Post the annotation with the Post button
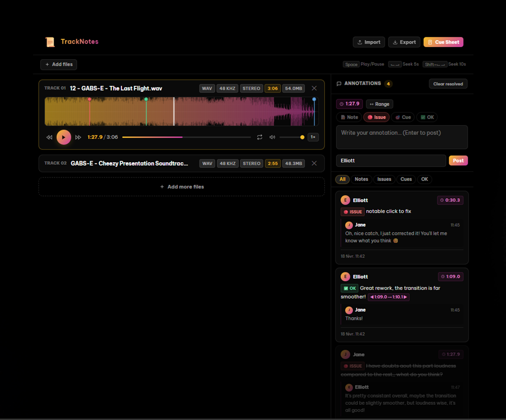This screenshot has height=420, width=506. 458,160
